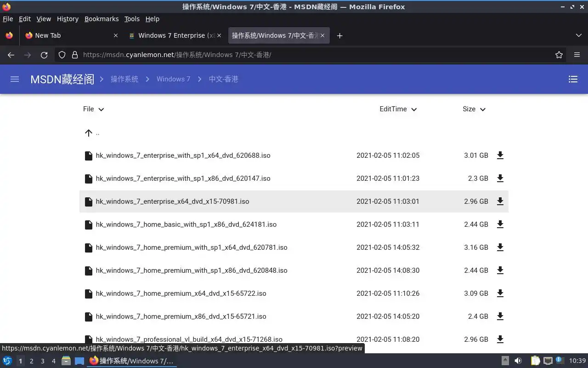The height and width of the screenshot is (368, 588).
Task: Sort the list by File name
Action: tap(94, 109)
